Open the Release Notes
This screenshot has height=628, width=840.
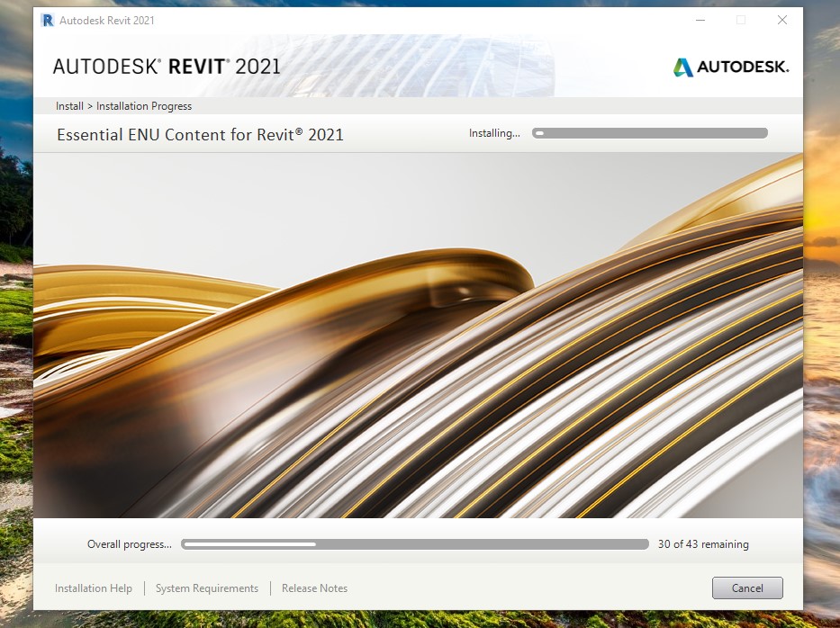(314, 588)
